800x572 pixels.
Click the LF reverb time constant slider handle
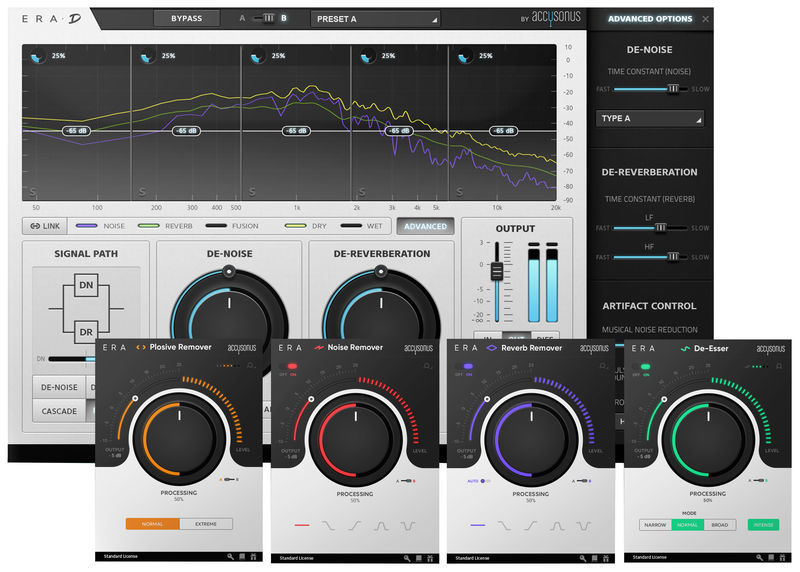pos(660,228)
